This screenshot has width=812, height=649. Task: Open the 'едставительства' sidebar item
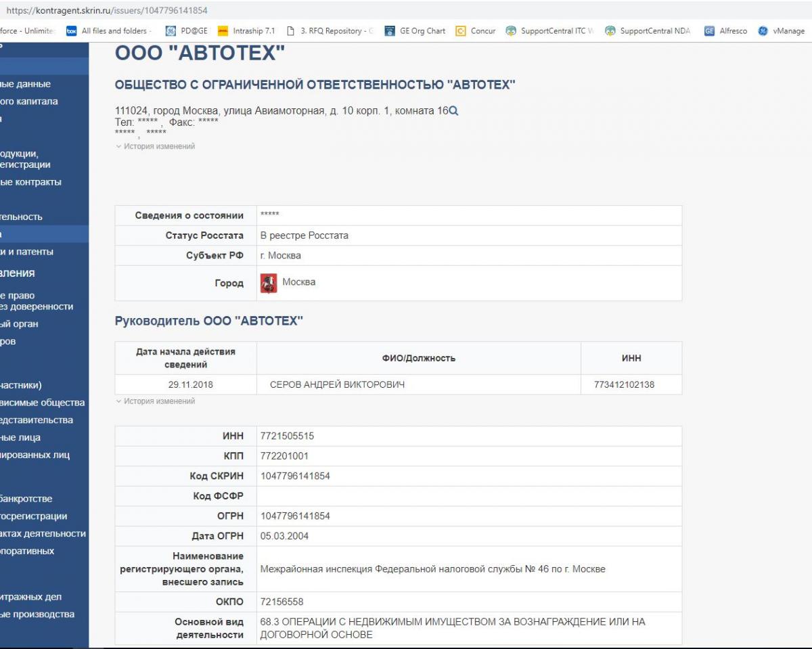[37, 420]
